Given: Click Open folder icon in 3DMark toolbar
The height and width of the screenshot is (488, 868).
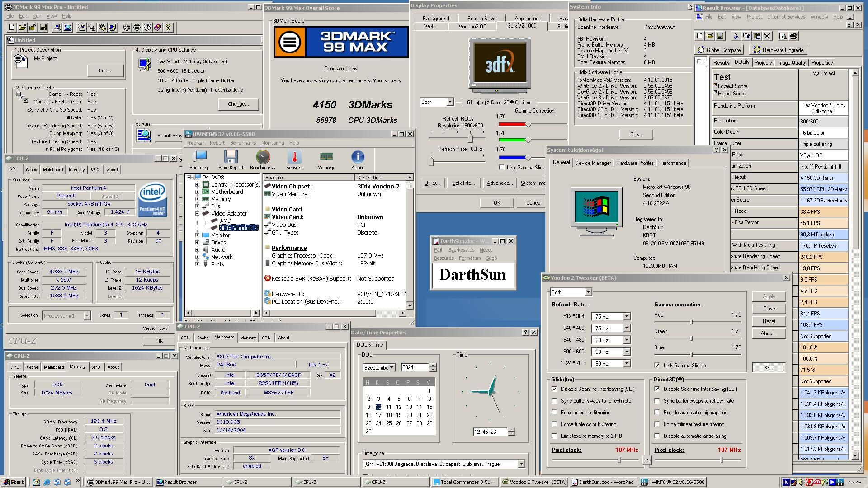Looking at the screenshot, I should click(x=22, y=28).
